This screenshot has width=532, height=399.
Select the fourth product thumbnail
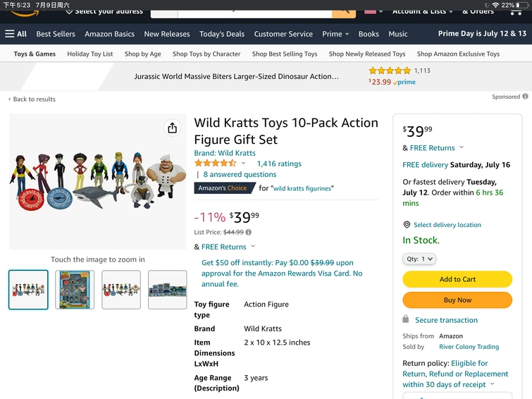168,290
